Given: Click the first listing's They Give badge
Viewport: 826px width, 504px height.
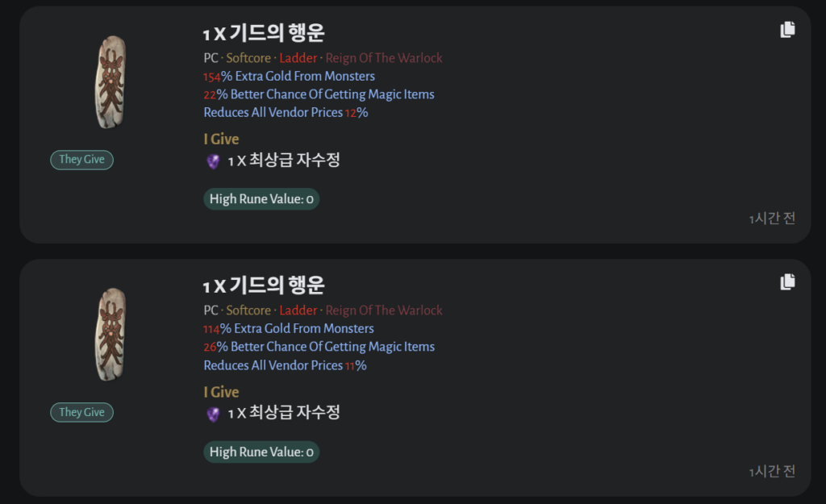Looking at the screenshot, I should (x=82, y=160).
